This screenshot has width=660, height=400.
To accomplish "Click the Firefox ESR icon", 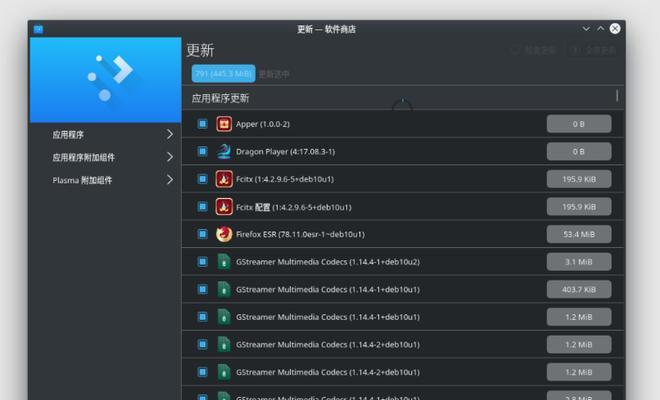I will (x=224, y=234).
